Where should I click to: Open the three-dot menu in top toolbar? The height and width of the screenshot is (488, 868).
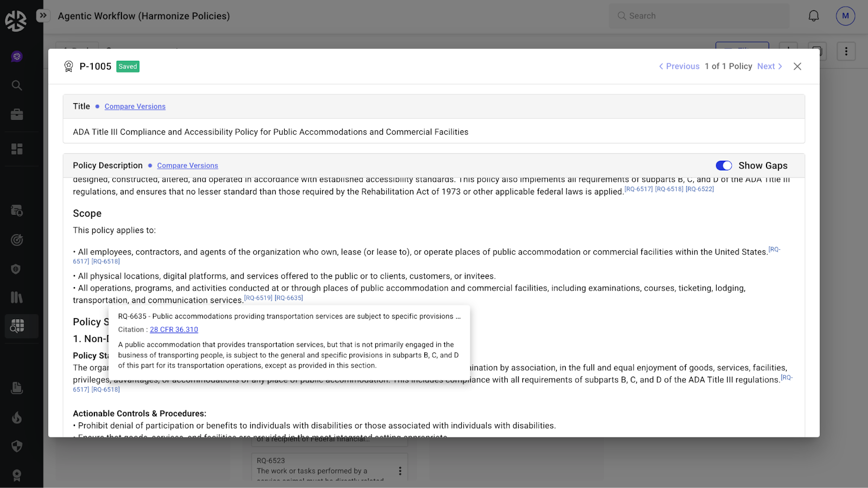coord(846,52)
